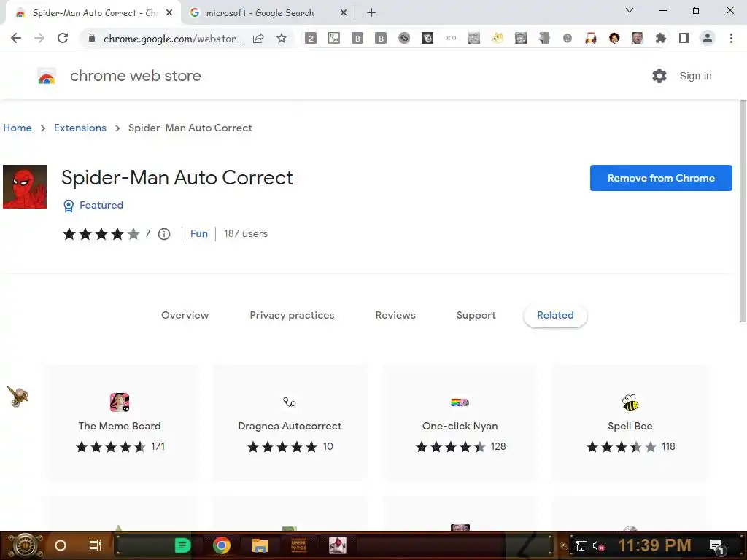The image size is (747, 560).
Task: Click the Chrome Web Store rainbow logo
Action: coord(47,76)
